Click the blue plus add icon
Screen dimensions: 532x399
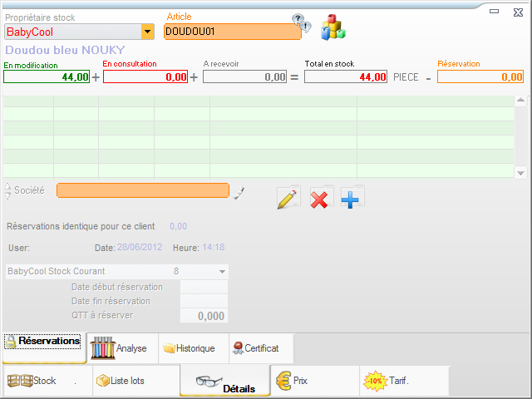(352, 199)
